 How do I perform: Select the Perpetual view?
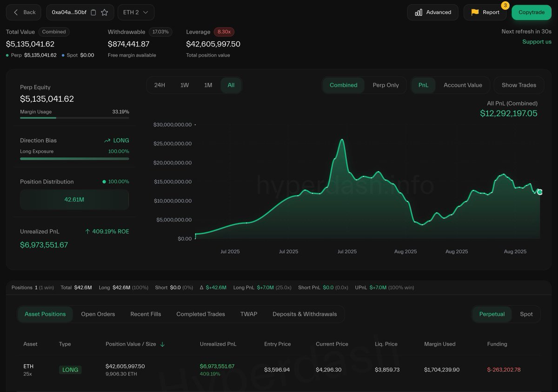[x=492, y=314]
